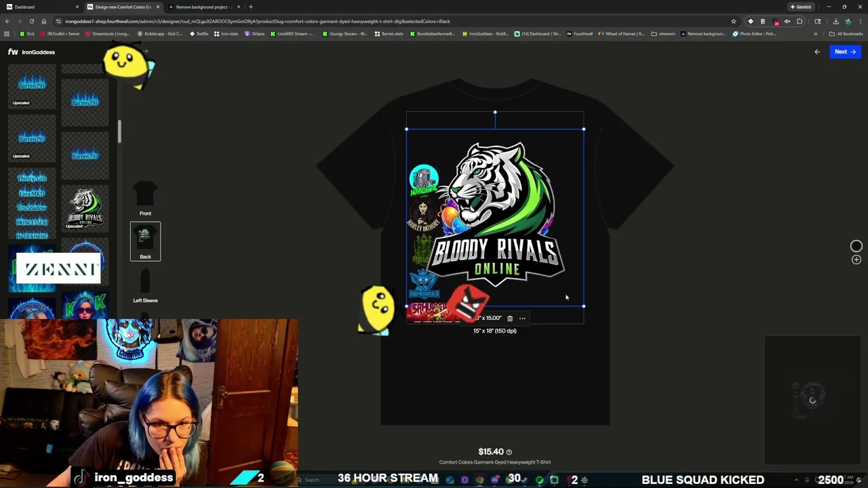Open the Kick bookmark
This screenshot has height=488, width=868.
click(x=27, y=33)
